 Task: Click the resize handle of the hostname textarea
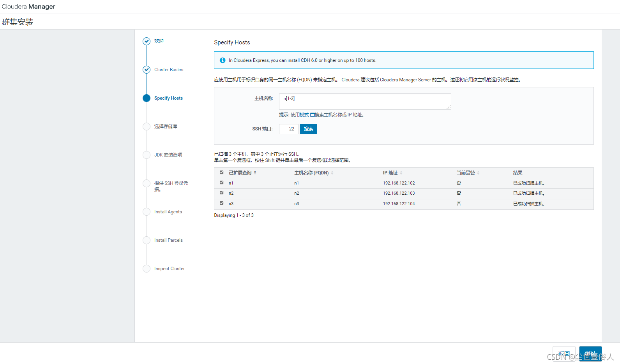(449, 107)
